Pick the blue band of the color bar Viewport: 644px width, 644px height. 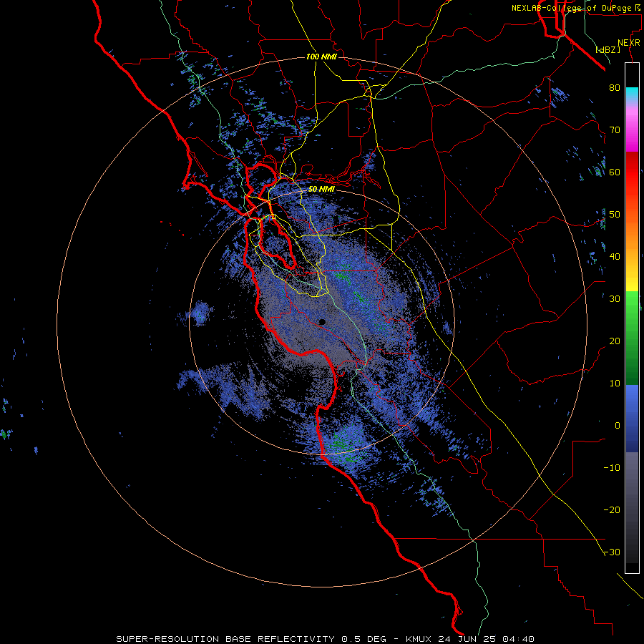point(632,418)
